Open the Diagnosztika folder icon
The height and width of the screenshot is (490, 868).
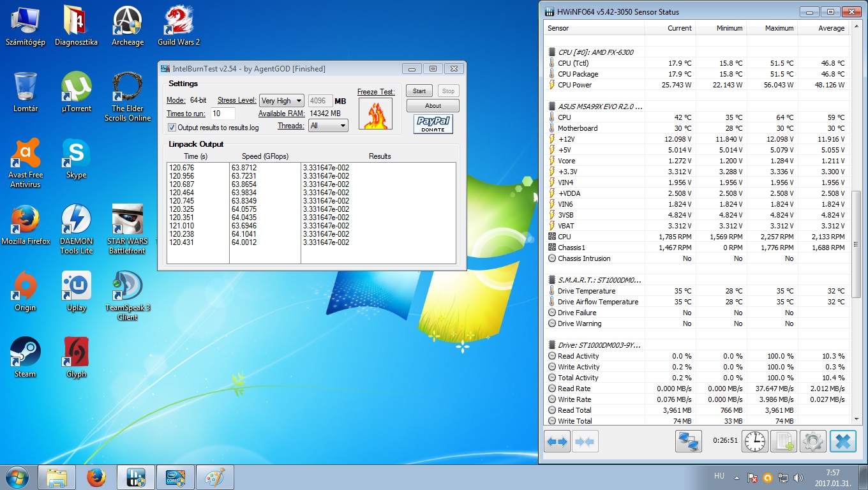(x=76, y=26)
